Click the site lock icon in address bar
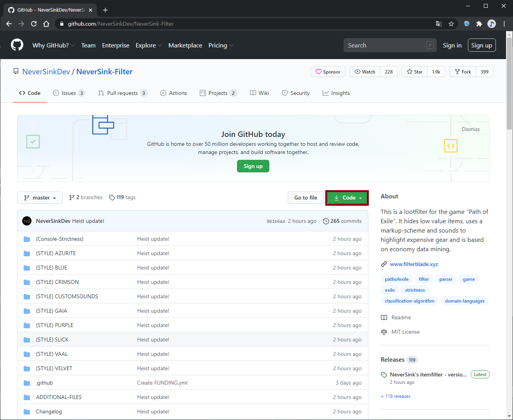 [x=61, y=24]
